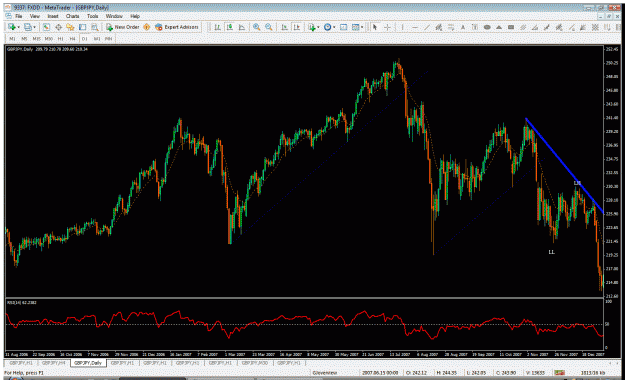Switch to M30 timeframe
This screenshot has height=380, width=625.
pos(49,39)
